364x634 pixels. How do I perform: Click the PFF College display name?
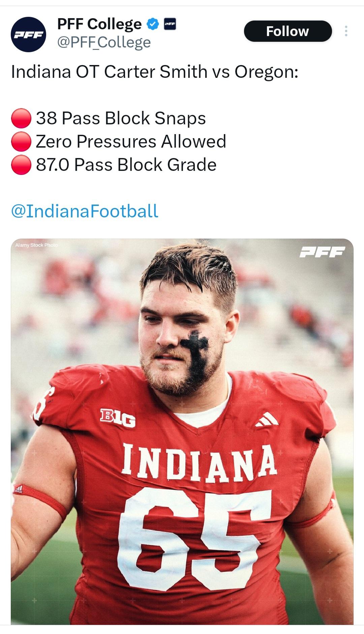click(x=99, y=24)
